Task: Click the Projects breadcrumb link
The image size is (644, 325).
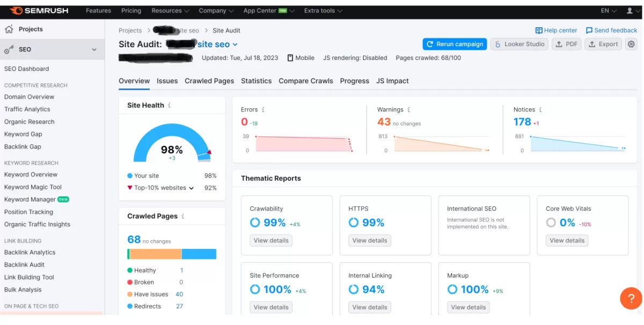Action: point(130,31)
